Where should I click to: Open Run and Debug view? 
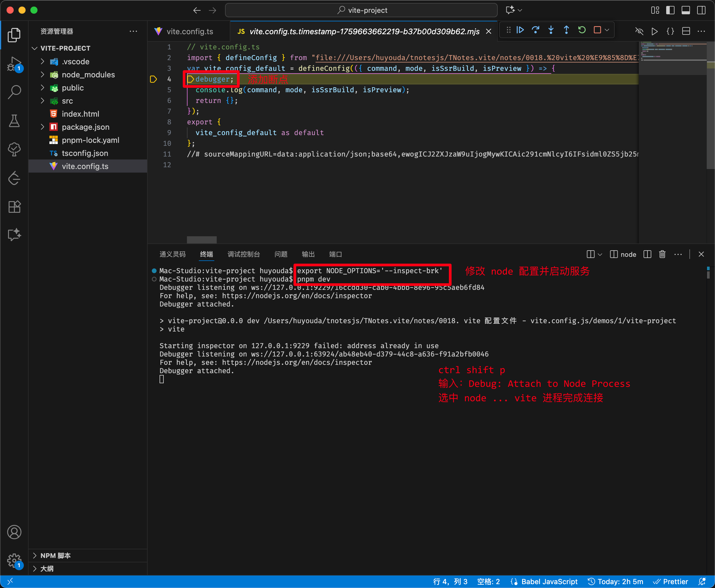[14, 64]
